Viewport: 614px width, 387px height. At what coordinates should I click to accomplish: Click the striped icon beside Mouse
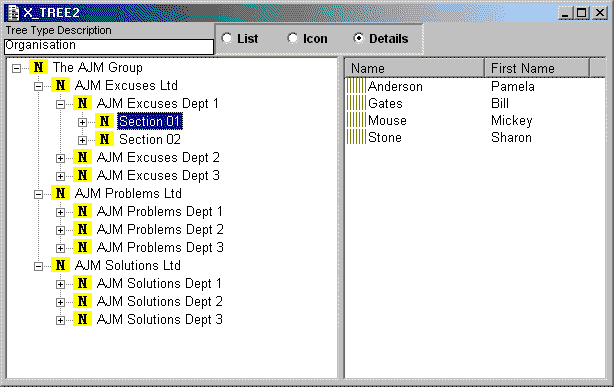tap(356, 120)
